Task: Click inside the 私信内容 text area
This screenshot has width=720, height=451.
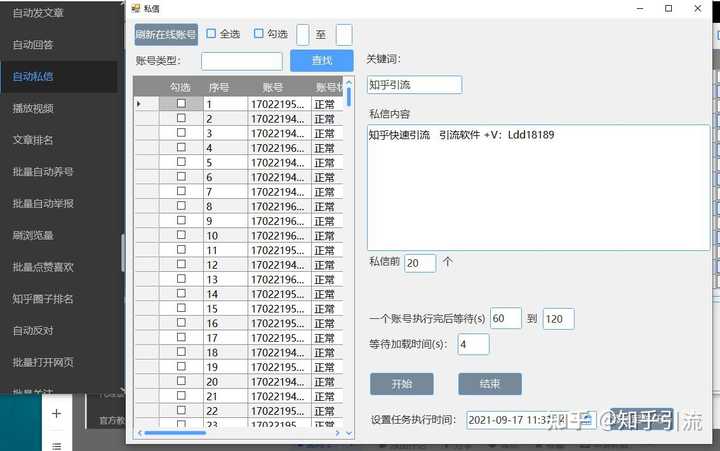Action: point(538,187)
